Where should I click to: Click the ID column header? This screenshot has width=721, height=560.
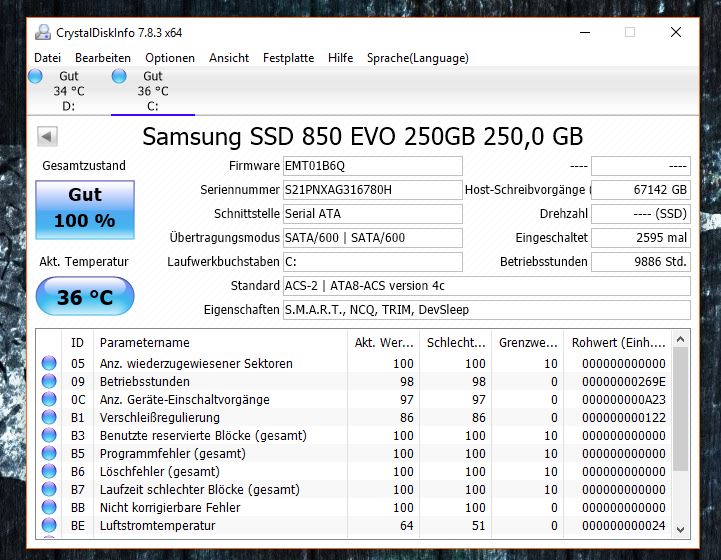[x=77, y=343]
